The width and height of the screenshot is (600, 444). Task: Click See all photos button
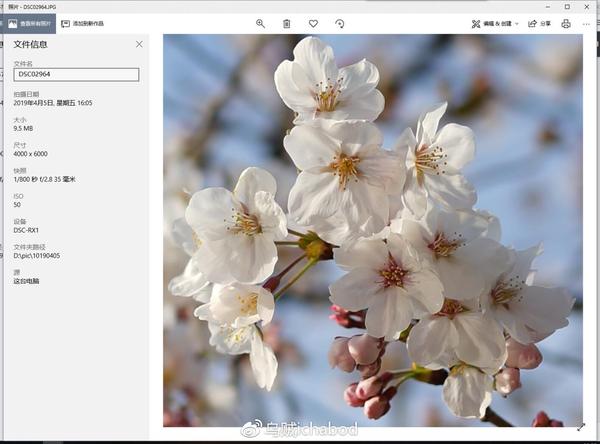[29, 24]
